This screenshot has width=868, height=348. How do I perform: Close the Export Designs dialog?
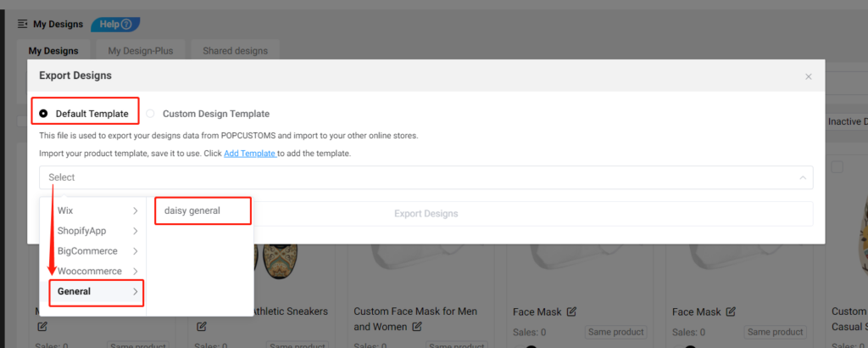[x=808, y=76]
